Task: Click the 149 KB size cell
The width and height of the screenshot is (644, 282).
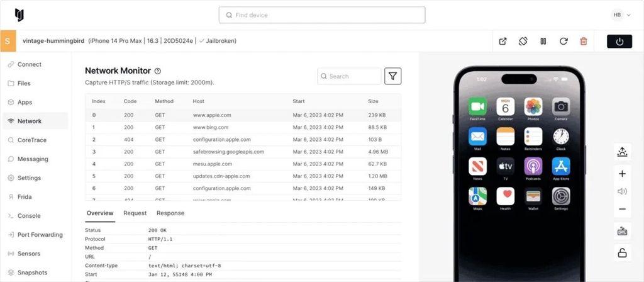Action: pyautogui.click(x=377, y=188)
